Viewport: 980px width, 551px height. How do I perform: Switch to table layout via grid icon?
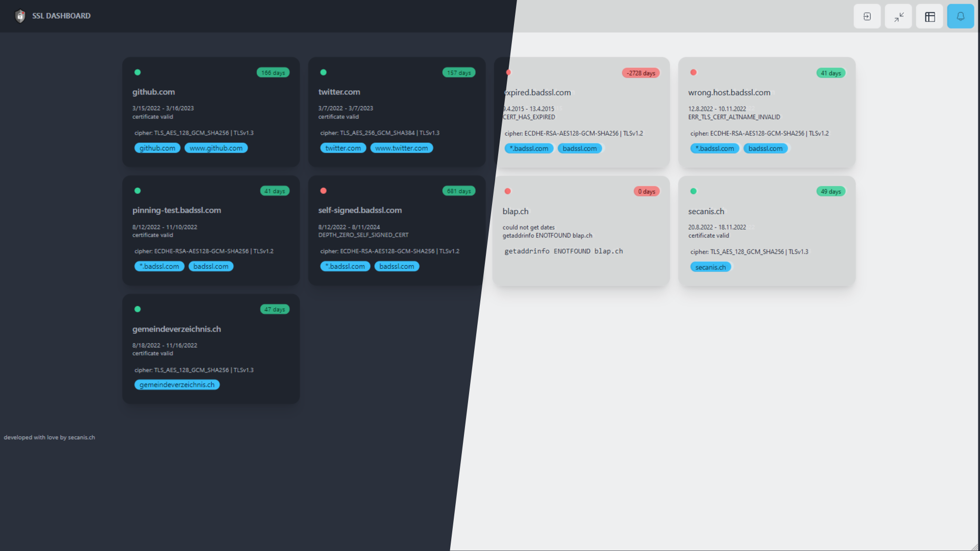tap(929, 16)
